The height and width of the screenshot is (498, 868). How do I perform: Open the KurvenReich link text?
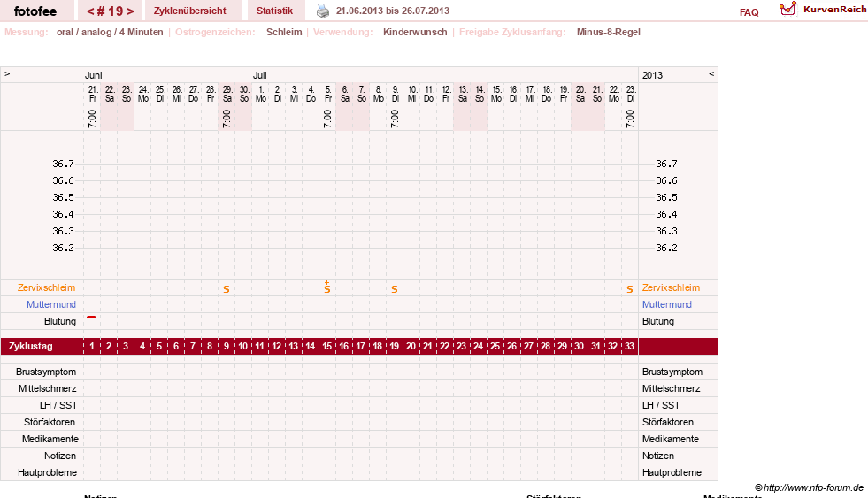point(834,10)
